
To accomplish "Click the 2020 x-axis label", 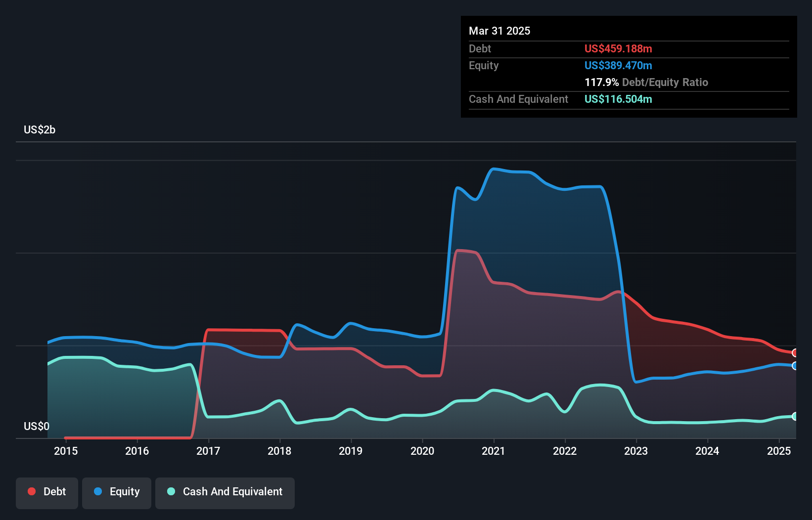I will click(x=422, y=451).
